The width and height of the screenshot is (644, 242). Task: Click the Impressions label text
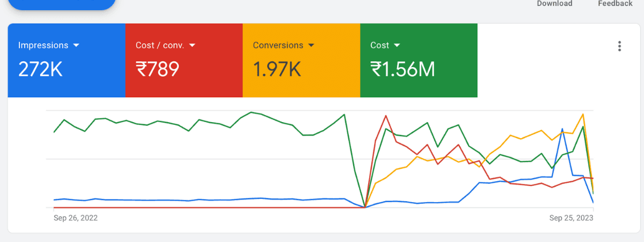coord(43,46)
